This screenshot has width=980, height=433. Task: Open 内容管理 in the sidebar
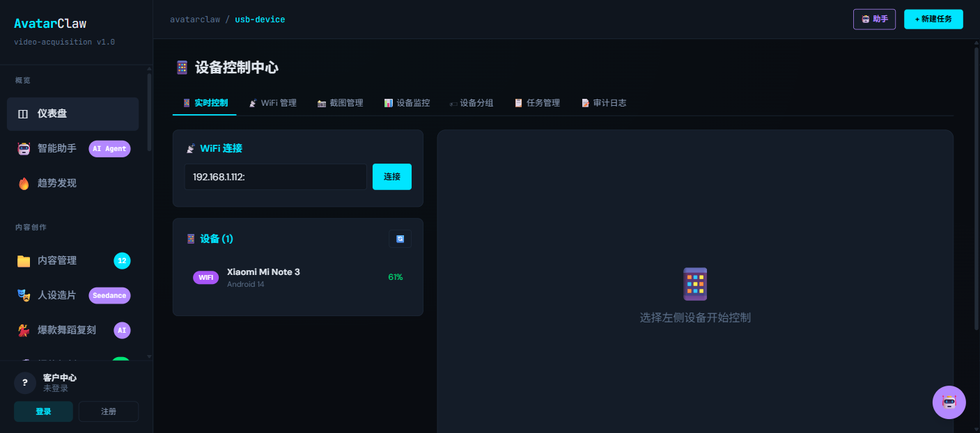72,260
